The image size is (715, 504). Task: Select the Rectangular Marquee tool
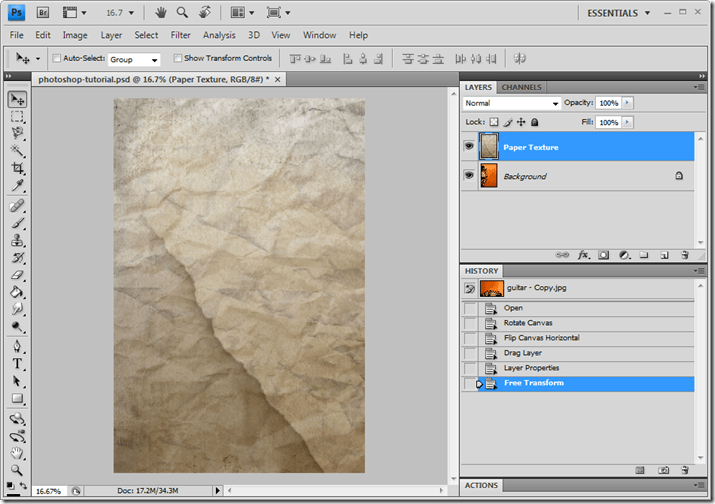pos(17,117)
